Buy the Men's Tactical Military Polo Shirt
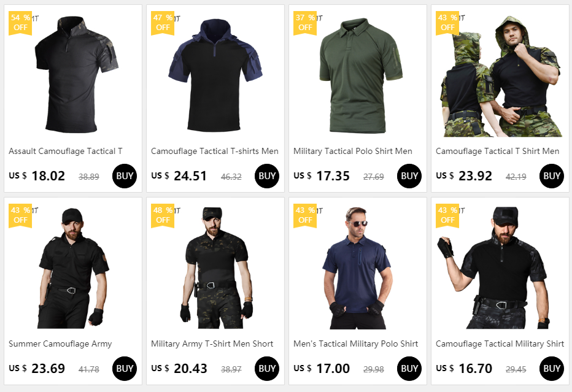572x392 pixels. click(x=409, y=369)
